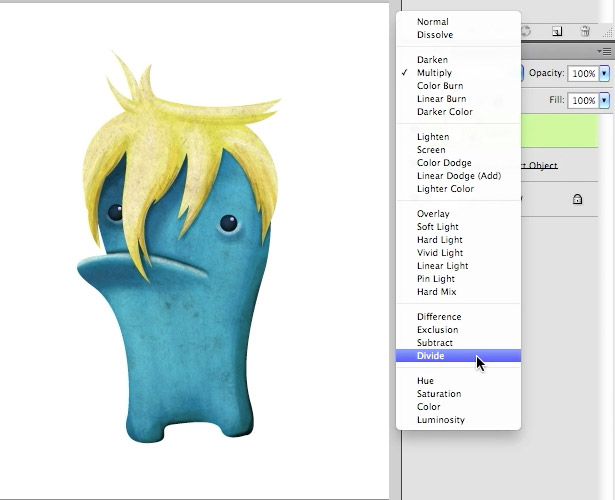This screenshot has width=615, height=500.
Task: Pick Linear Dodge (Add) mode
Action: pyautogui.click(x=458, y=176)
